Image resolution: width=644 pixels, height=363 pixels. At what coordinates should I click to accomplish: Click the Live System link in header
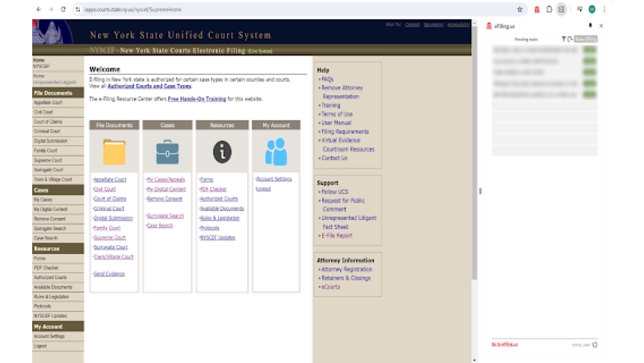pos(260,52)
